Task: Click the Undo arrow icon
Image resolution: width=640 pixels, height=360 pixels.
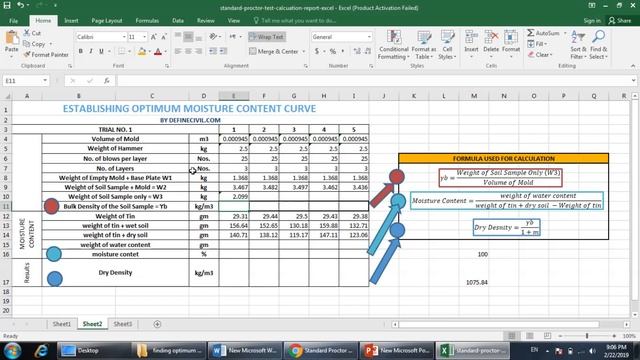Action: (x=20, y=5)
